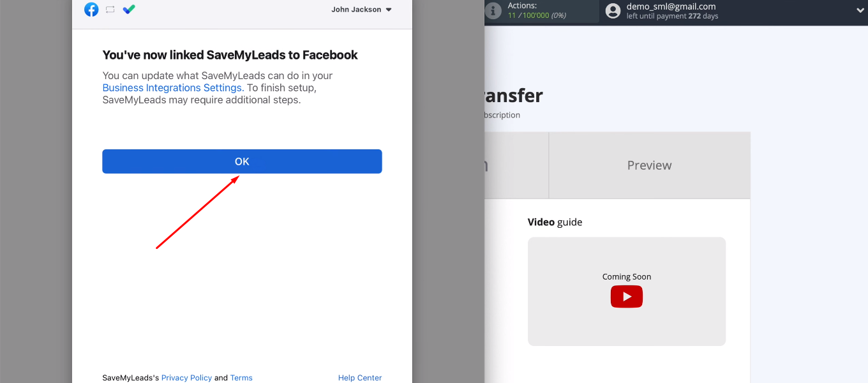This screenshot has width=868, height=383.
Task: Open the Terms link
Action: [241, 378]
